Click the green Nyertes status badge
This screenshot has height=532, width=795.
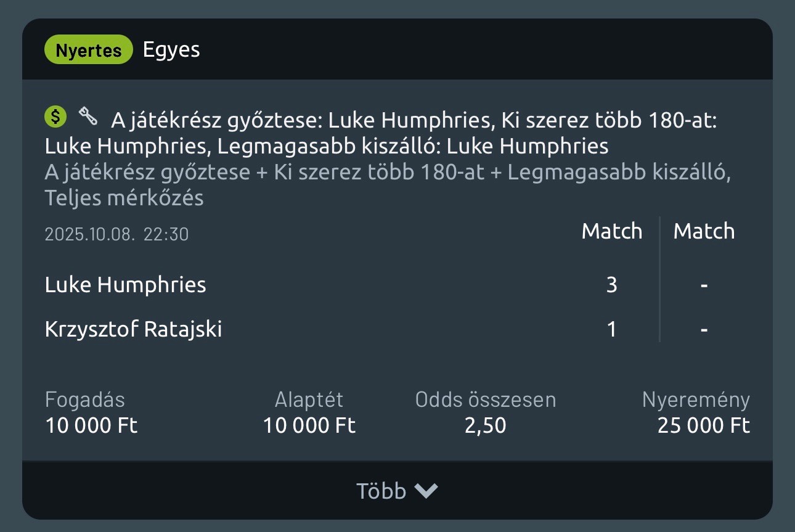[x=88, y=51]
